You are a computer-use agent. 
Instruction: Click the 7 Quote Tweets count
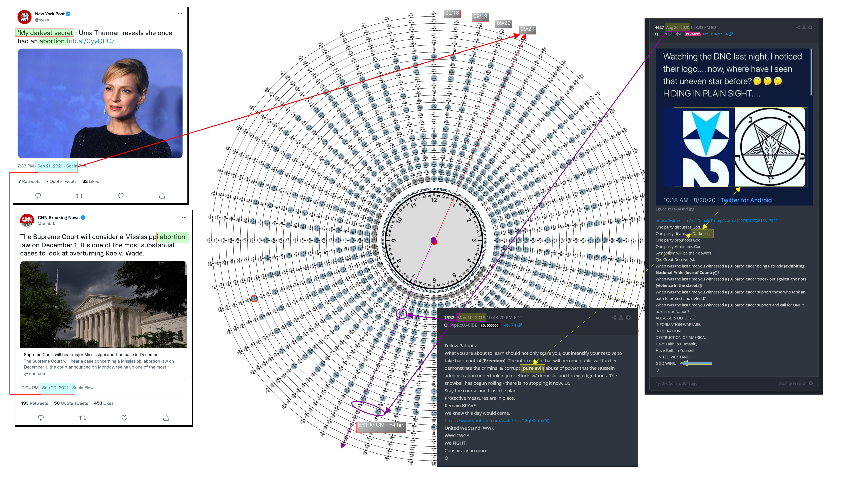point(61,181)
